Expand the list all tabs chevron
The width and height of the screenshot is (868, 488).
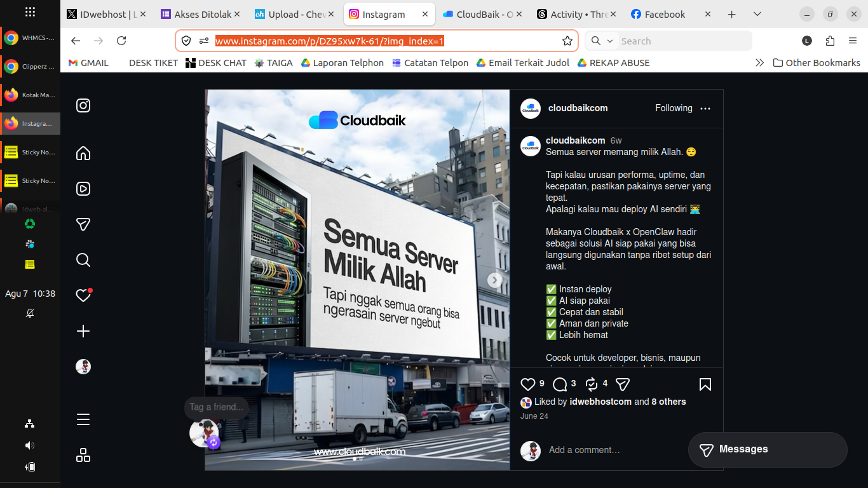pyautogui.click(x=757, y=14)
